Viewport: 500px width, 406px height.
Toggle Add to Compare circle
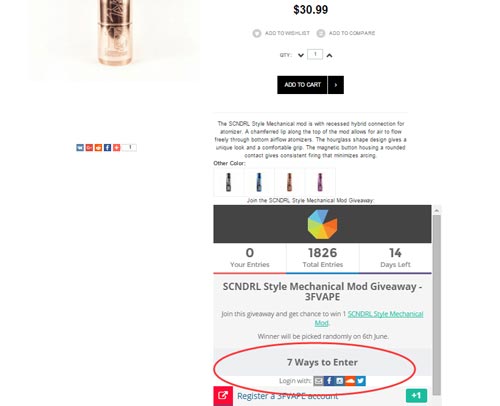tap(321, 33)
